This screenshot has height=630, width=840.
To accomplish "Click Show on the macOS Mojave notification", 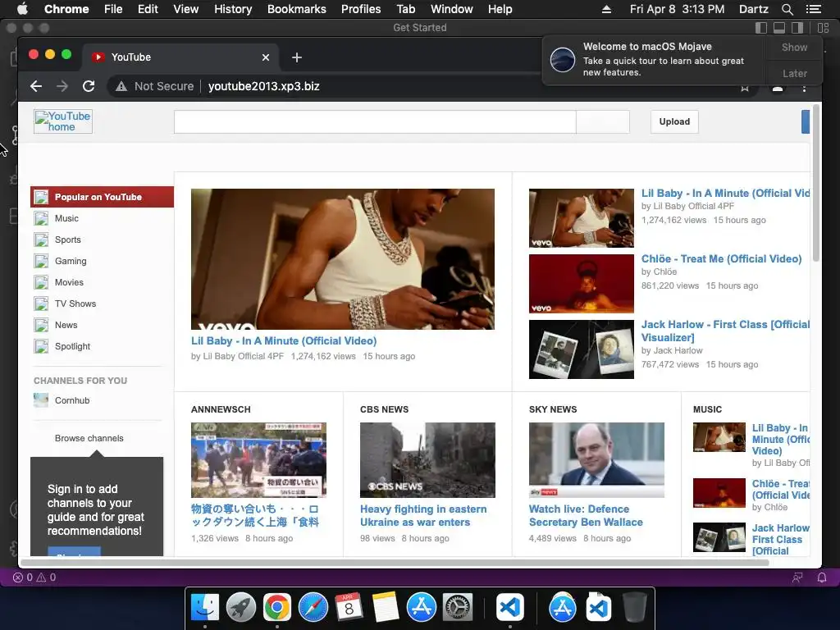I will coord(794,47).
